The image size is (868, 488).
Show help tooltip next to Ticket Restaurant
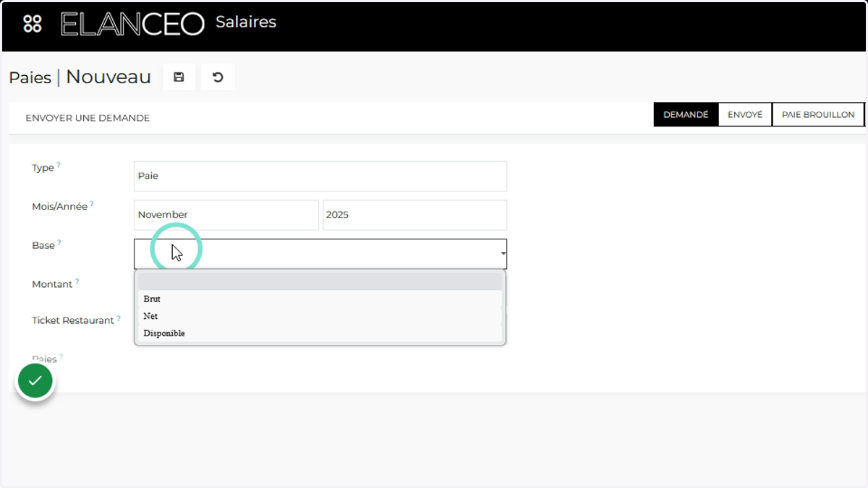(119, 317)
